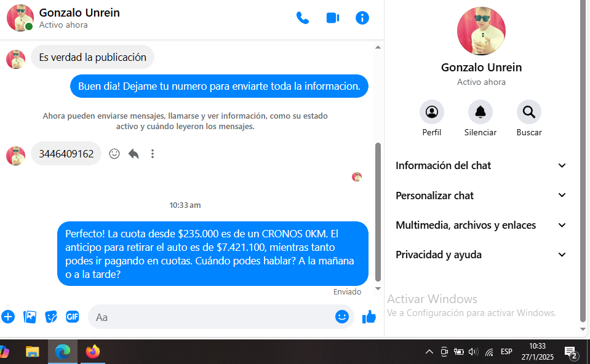Viewport: 590px width, 364px height.
Task: Reply to the 3446409162 message
Action: [x=134, y=154]
